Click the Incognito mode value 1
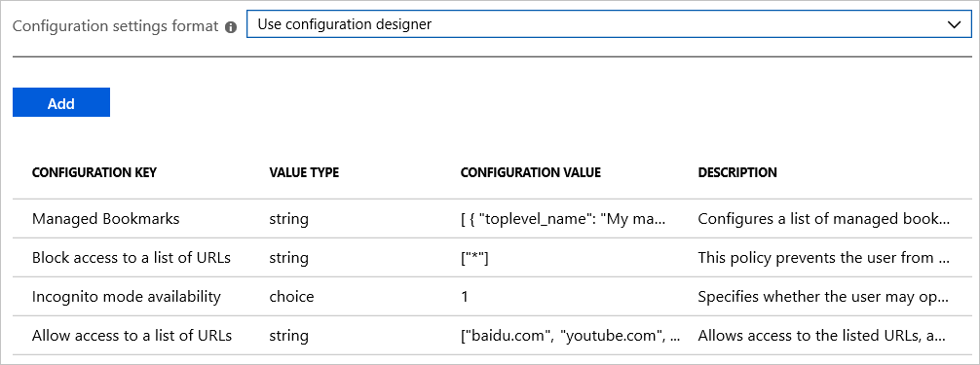Image resolution: width=980 pixels, height=365 pixels. coord(465,296)
